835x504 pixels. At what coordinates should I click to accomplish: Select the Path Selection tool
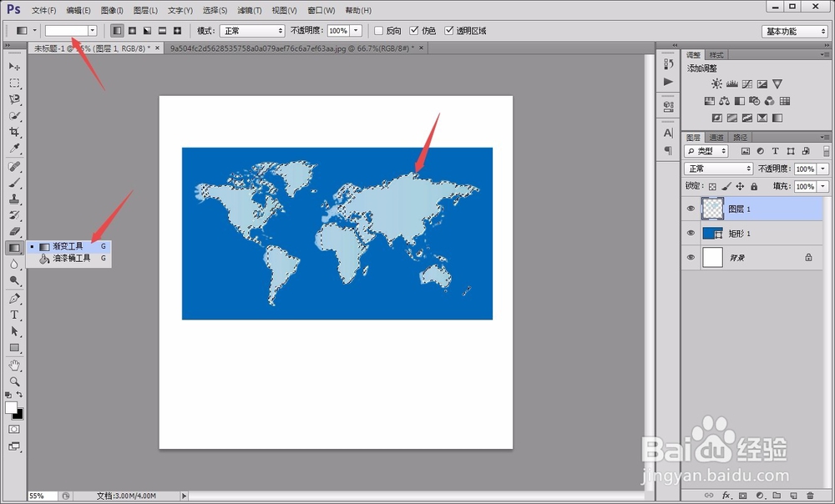tap(14, 331)
